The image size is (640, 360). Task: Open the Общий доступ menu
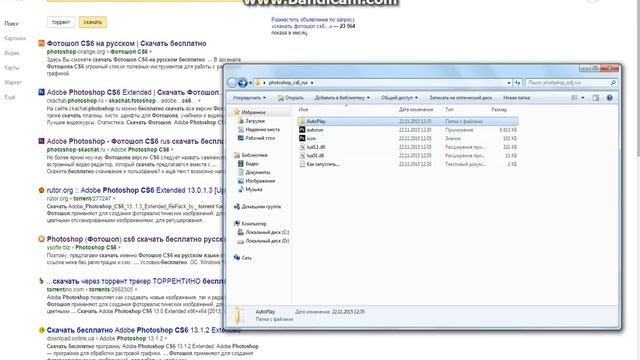400,98
